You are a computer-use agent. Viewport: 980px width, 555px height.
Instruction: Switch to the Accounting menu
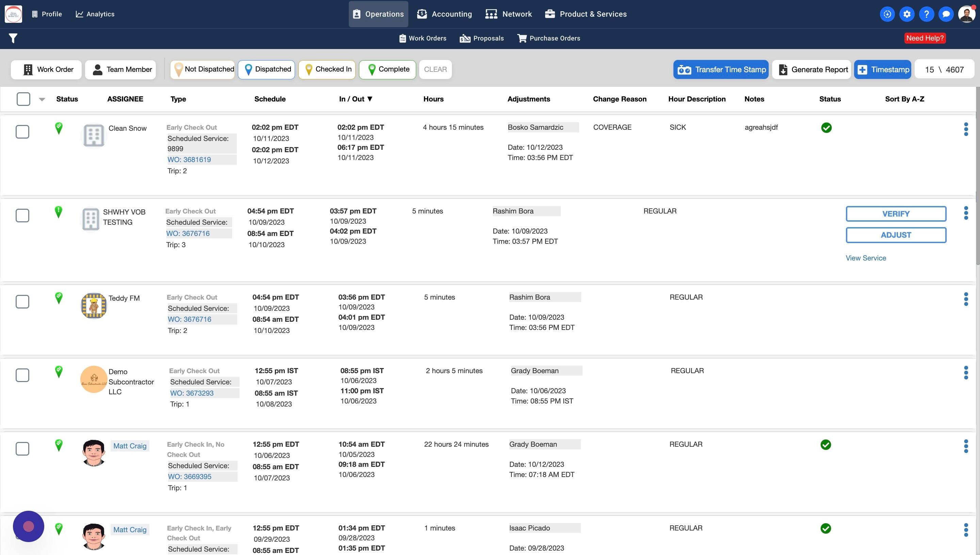tap(444, 14)
